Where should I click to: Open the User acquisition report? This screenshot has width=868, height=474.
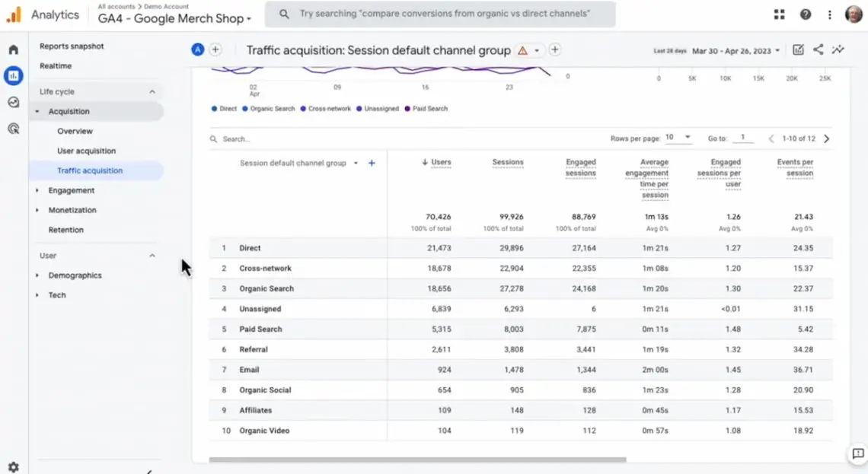pos(86,151)
